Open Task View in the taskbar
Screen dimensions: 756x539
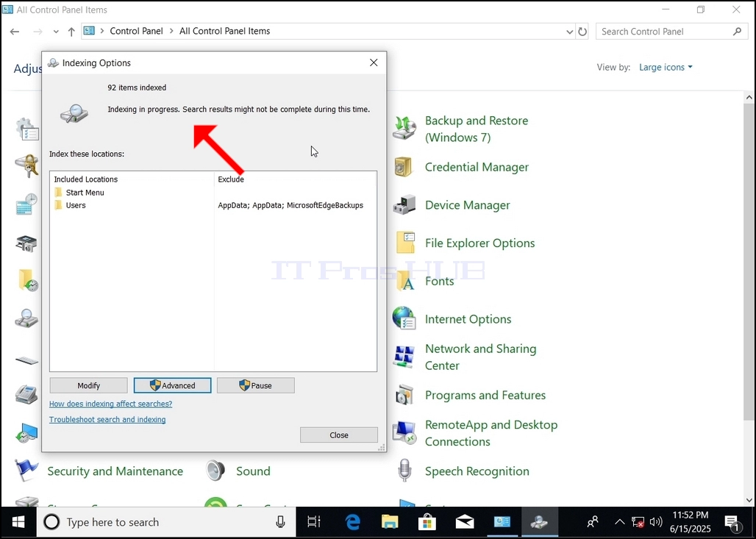coord(314,522)
